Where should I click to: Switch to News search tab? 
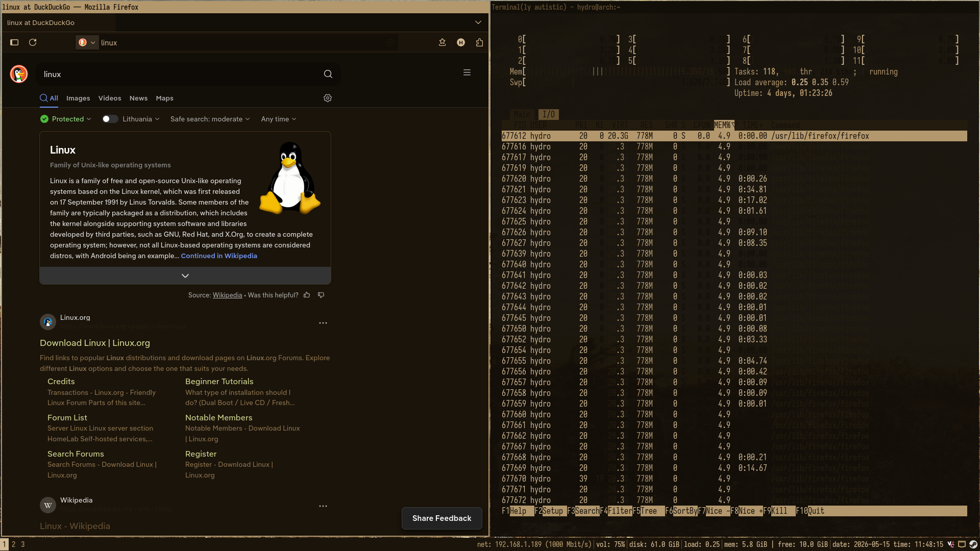[138, 98]
